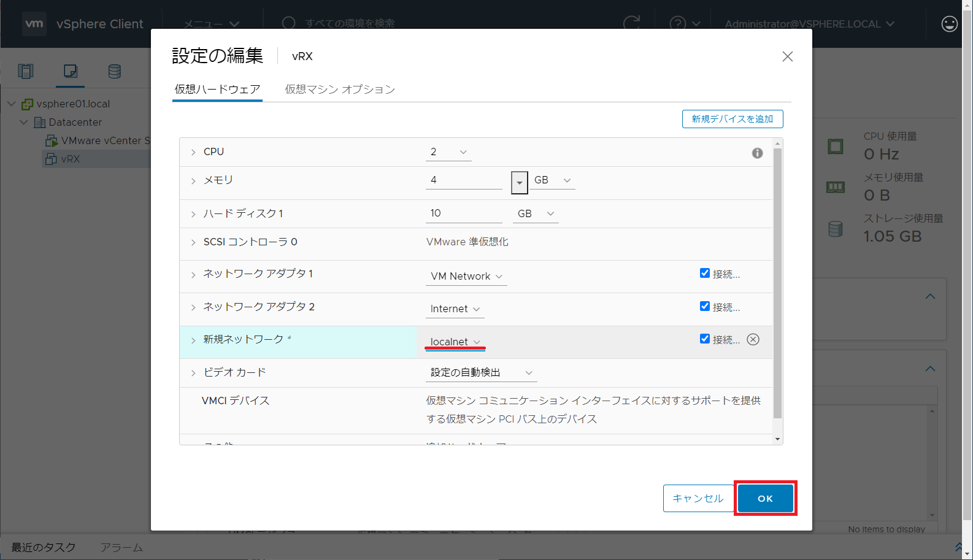Click the hardware list scrollbar thumb
The height and width of the screenshot is (560, 973).
[x=778, y=283]
